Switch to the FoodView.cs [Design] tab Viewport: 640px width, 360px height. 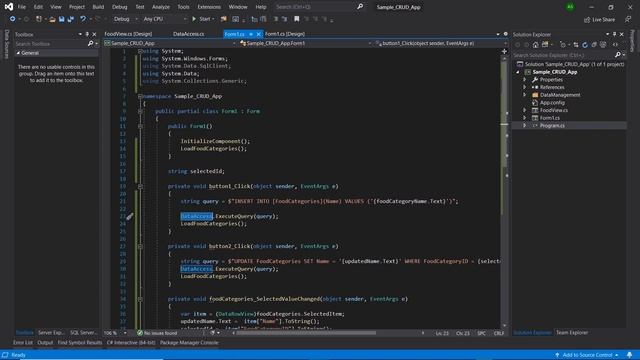click(128, 34)
